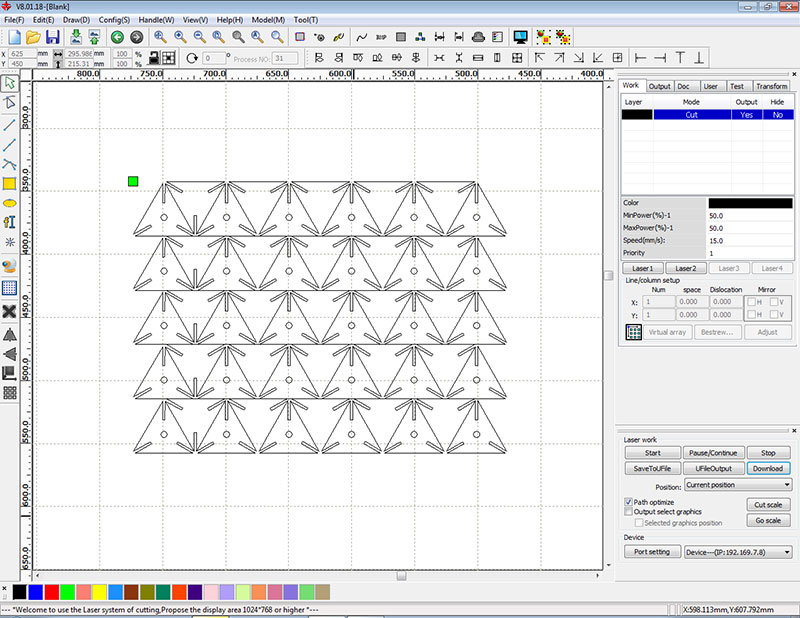The height and width of the screenshot is (618, 800).
Task: Click the Import icon with the down arrow
Action: click(x=76, y=37)
